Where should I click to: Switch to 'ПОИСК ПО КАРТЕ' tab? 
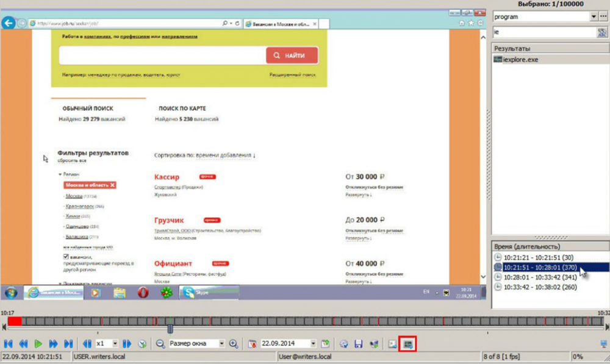[x=182, y=109]
